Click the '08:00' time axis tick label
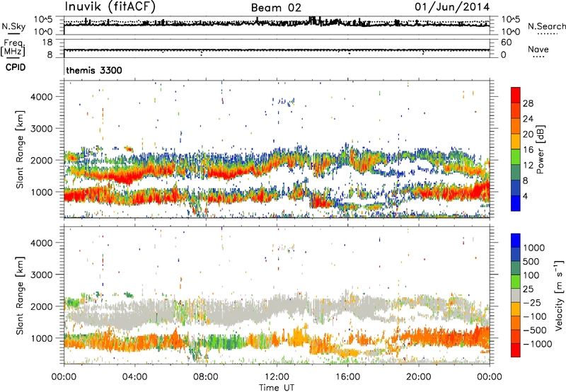The height and width of the screenshot is (392, 566). tap(206, 377)
